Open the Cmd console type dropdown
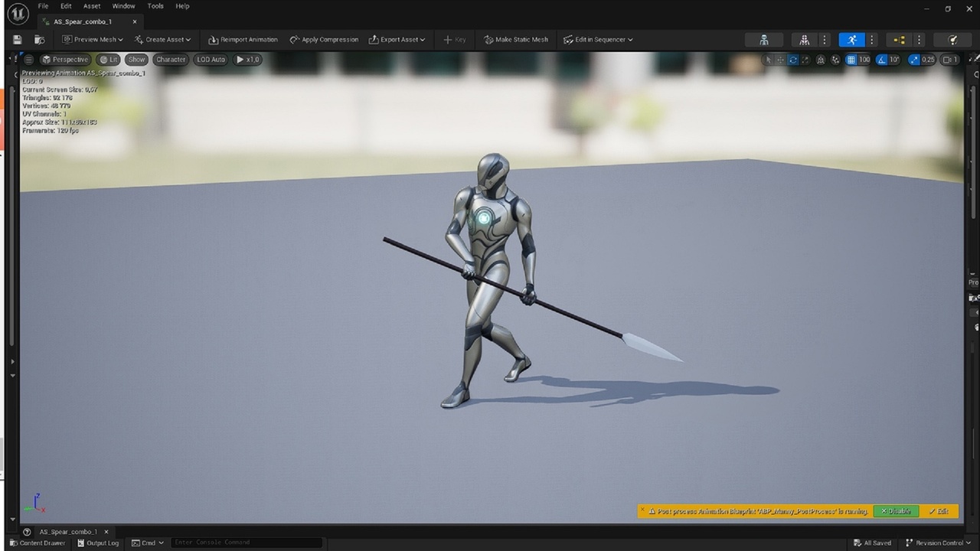The width and height of the screenshot is (980, 551). coord(148,543)
